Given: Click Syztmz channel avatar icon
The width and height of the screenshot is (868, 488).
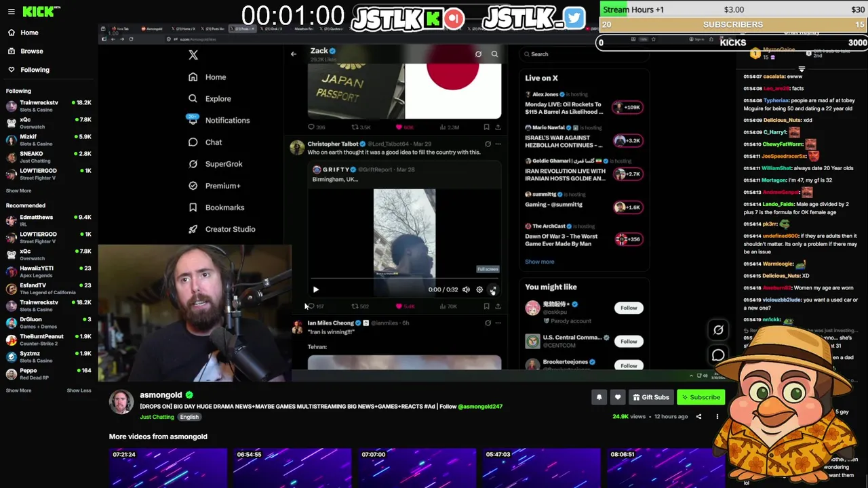Looking at the screenshot, I should 12,357.
